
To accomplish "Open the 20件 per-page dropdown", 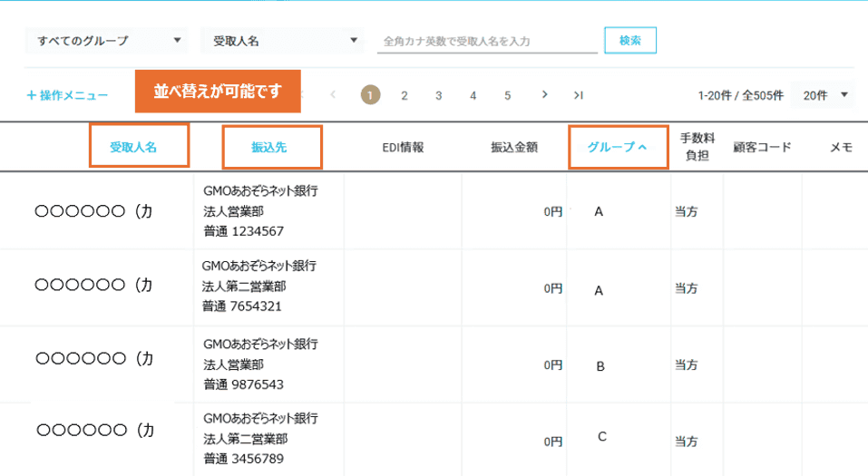I will point(823,94).
